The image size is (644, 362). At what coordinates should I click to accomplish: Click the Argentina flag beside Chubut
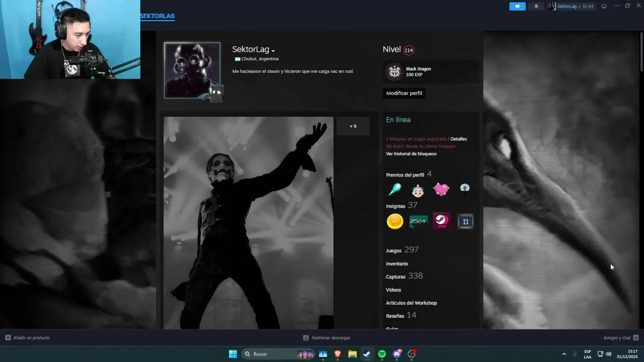[237, 59]
